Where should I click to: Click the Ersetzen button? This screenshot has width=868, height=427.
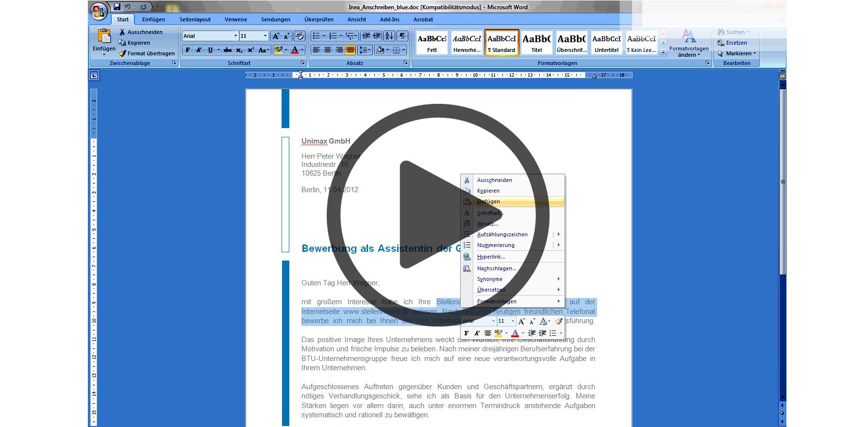point(736,43)
